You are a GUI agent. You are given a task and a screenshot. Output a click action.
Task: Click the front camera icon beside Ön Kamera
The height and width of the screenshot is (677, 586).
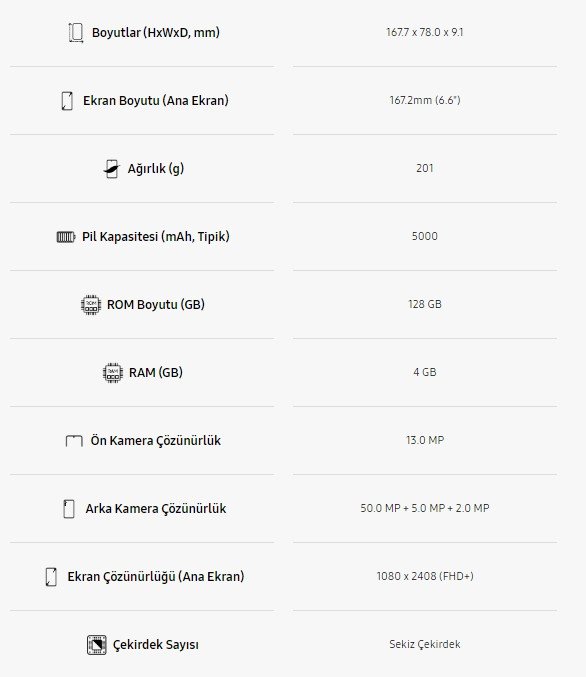pyautogui.click(x=74, y=441)
